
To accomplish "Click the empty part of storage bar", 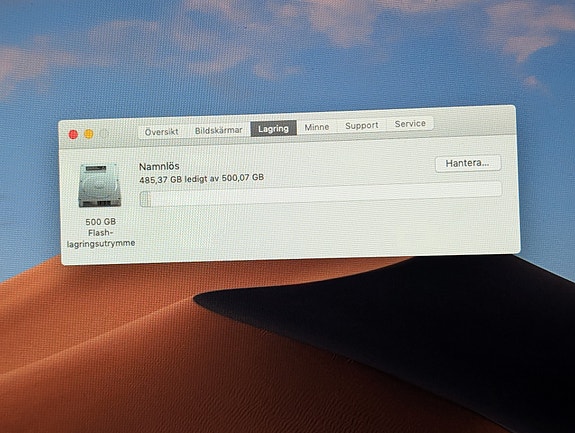I will point(326,193).
